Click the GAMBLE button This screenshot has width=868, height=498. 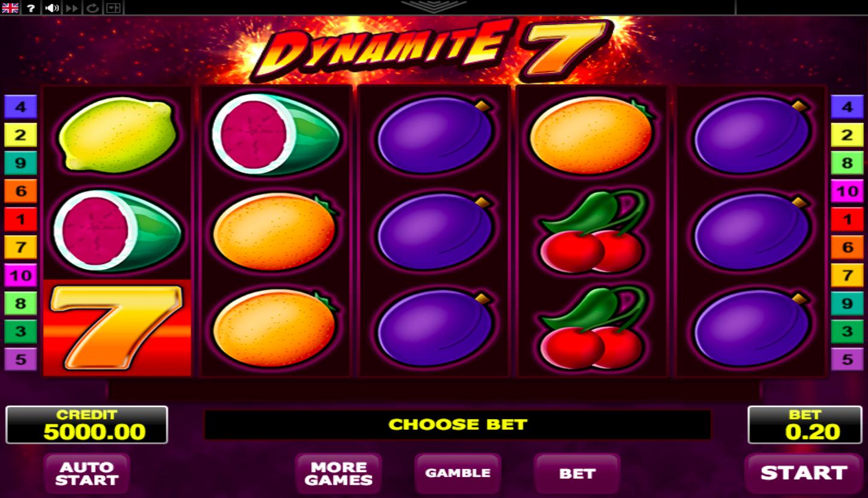[458, 473]
